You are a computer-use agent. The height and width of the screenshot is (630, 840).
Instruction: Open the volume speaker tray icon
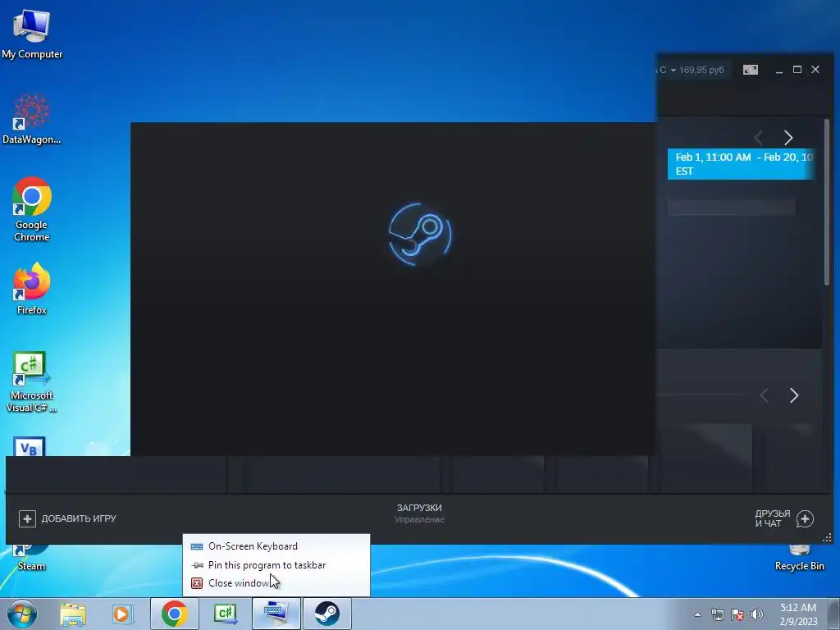(757, 614)
